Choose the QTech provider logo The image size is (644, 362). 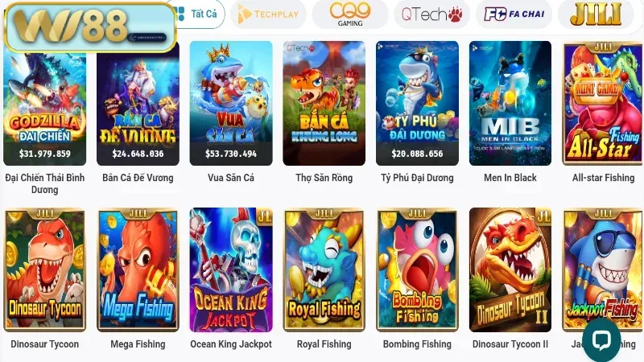coord(431,14)
